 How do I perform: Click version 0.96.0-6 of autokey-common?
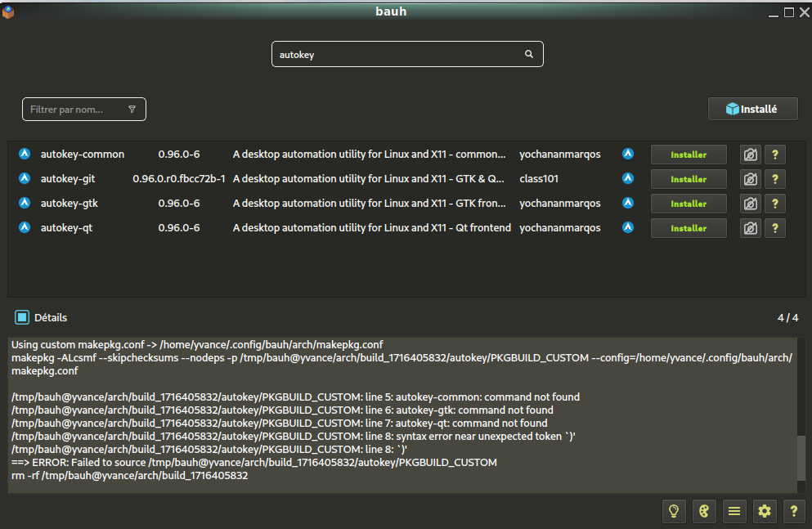coord(178,155)
